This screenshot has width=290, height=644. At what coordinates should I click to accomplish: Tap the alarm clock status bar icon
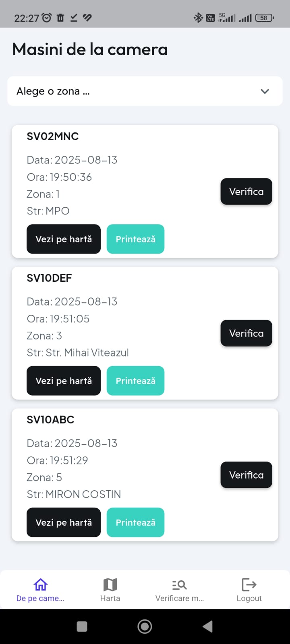point(47,18)
